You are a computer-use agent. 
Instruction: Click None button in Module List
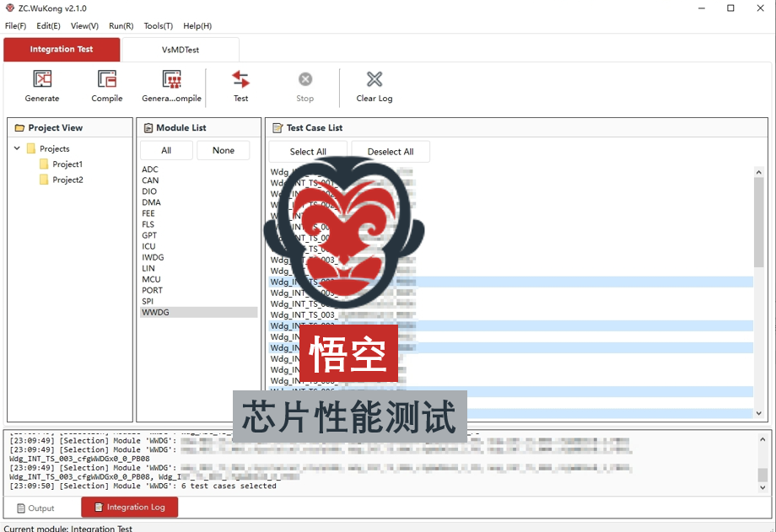click(x=224, y=151)
